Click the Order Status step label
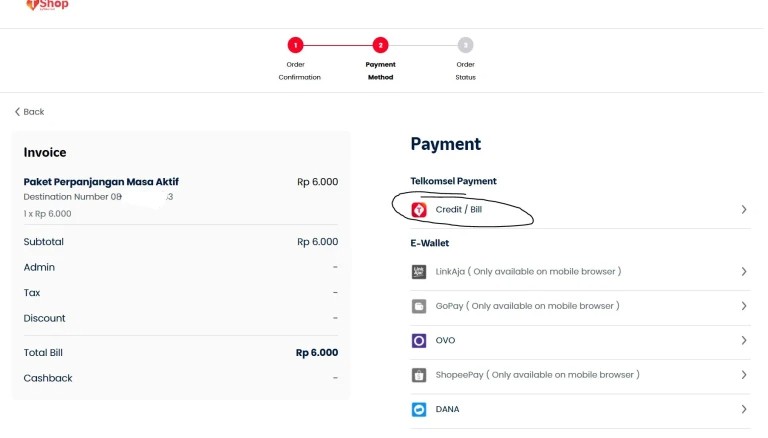Viewport: 768px width, 438px height. pyautogui.click(x=465, y=71)
